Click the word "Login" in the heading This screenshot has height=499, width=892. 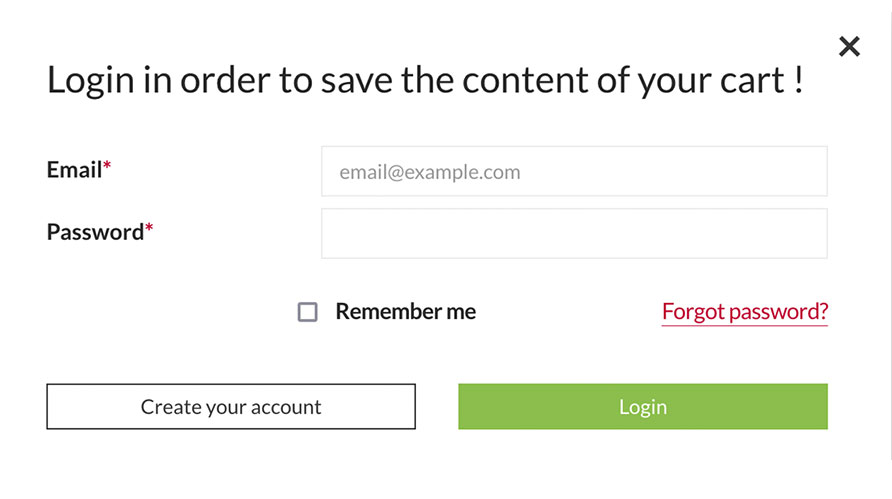tap(87, 81)
